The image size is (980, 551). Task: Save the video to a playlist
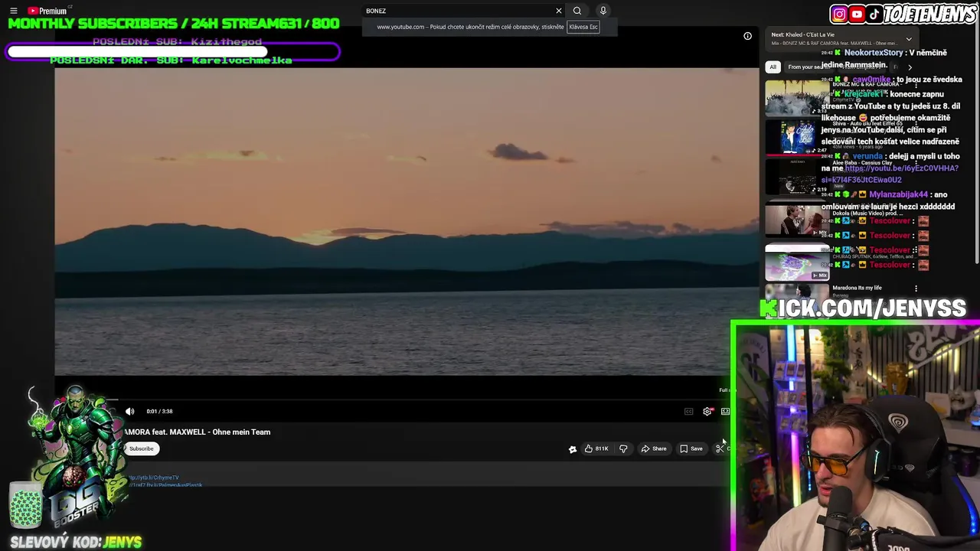(x=691, y=448)
